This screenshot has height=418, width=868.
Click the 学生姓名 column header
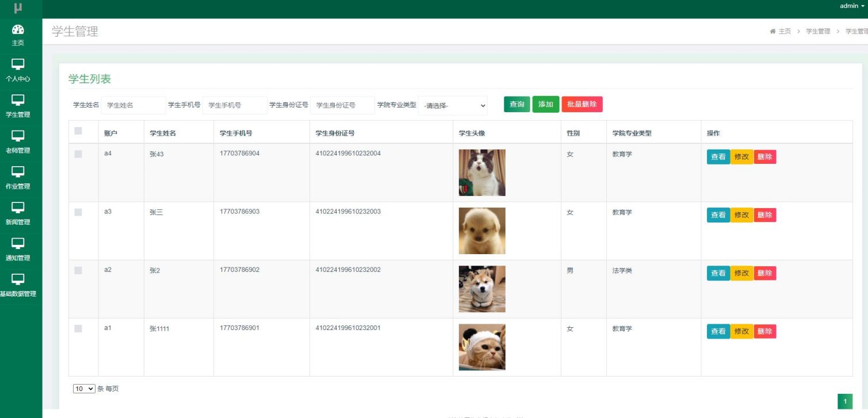coord(163,133)
